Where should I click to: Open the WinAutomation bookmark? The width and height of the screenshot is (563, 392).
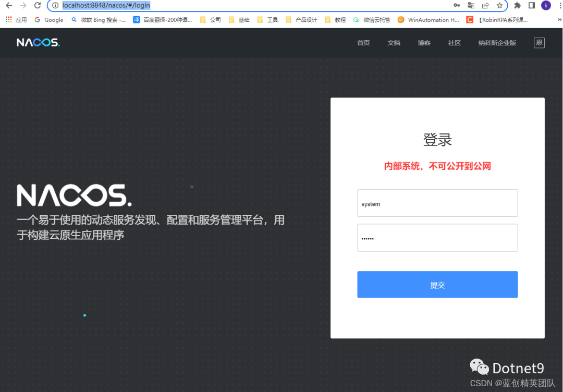[x=429, y=20]
